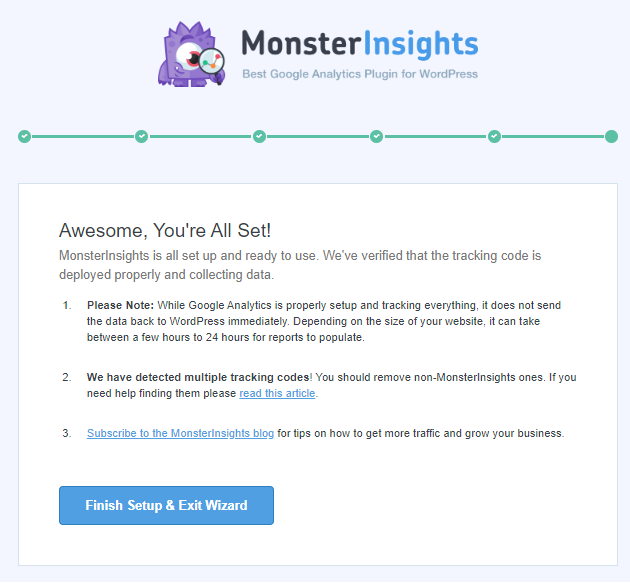
Task: Click the intro paragraph about tracking code verified
Action: coord(300,265)
